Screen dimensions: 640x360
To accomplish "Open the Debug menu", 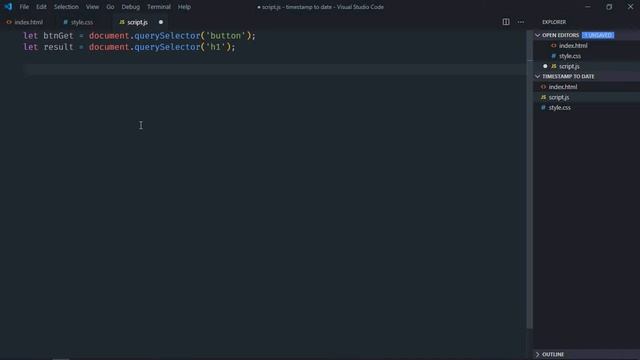I will coord(131,7).
